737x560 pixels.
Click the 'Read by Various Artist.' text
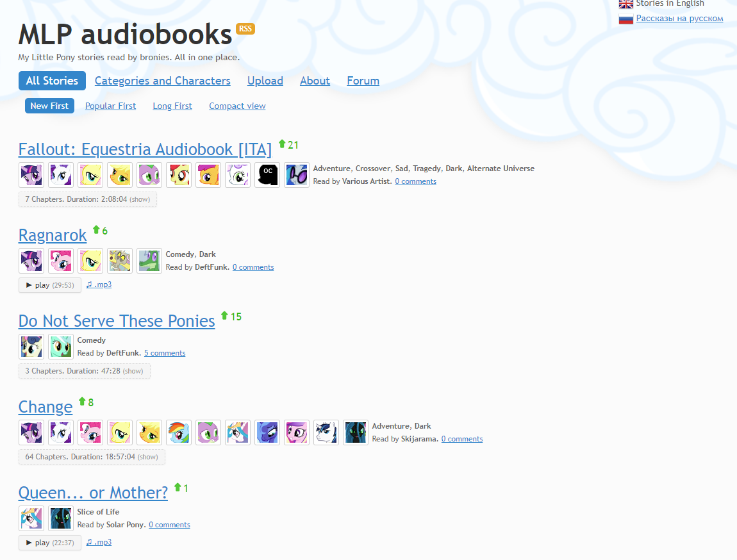[352, 181]
